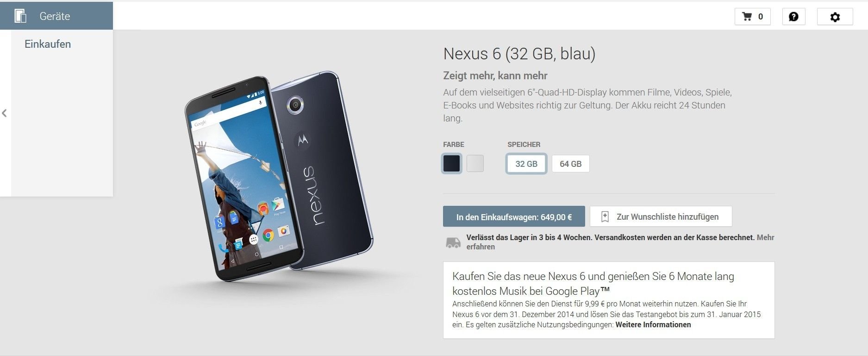868x356 pixels.
Task: Click the help question mark icon
Action: click(x=793, y=17)
